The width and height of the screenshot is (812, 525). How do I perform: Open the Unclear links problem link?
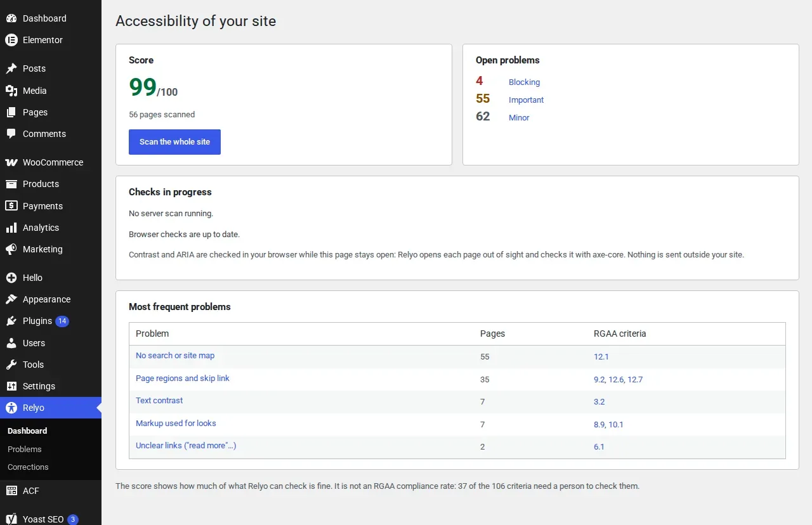click(186, 446)
